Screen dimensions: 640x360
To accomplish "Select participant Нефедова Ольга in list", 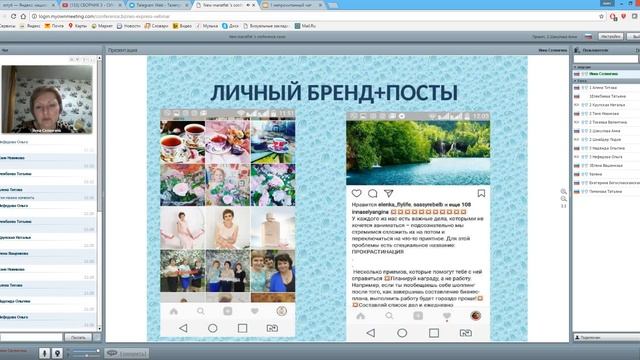I will click(607, 157).
